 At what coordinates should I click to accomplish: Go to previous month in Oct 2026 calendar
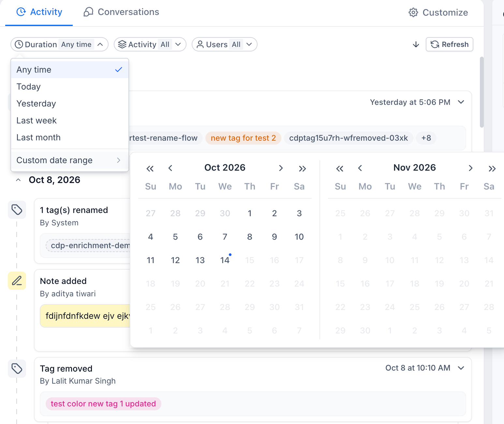[170, 168]
